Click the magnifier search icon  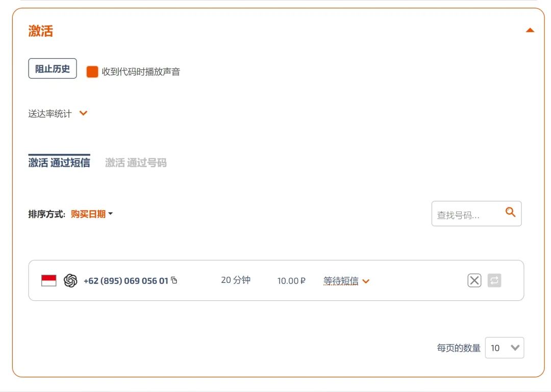tap(510, 212)
